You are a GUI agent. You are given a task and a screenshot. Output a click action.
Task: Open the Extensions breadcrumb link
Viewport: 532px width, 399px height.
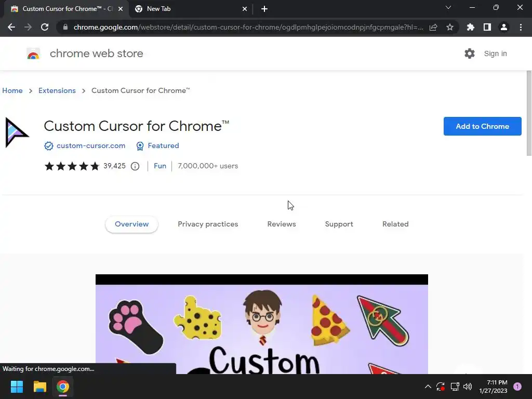pyautogui.click(x=57, y=90)
